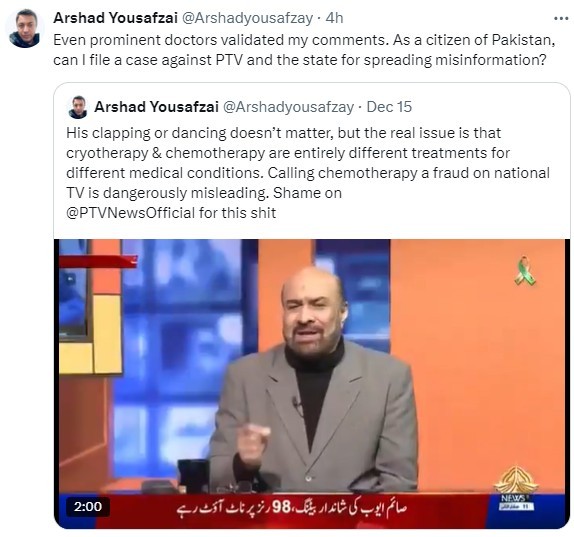This screenshot has width=574, height=537.
Task: Click the small avatar in quoted tweet
Action: [x=78, y=107]
